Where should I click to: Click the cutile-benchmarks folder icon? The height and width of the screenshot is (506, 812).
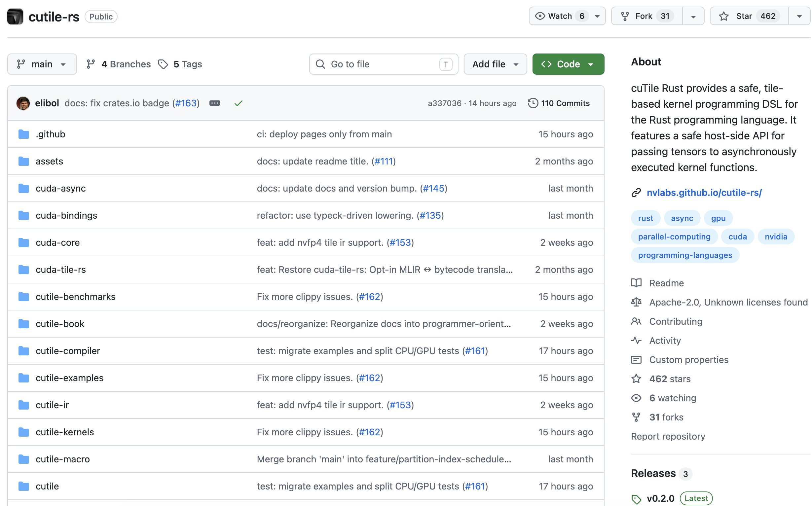click(24, 297)
